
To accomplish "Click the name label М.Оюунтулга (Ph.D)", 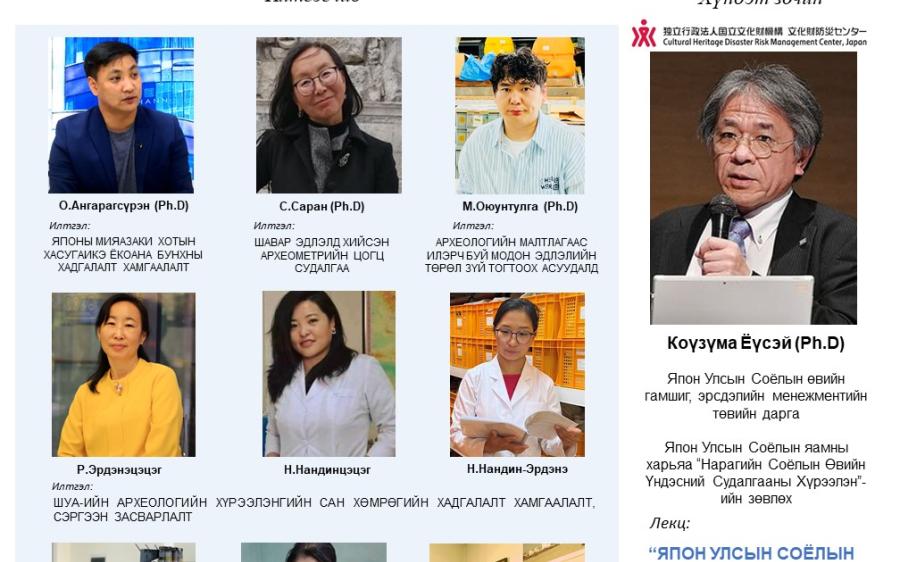I will (x=520, y=206).
